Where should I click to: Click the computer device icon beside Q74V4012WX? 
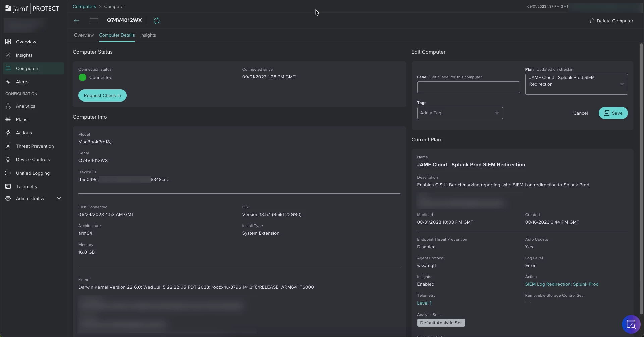[x=94, y=20]
